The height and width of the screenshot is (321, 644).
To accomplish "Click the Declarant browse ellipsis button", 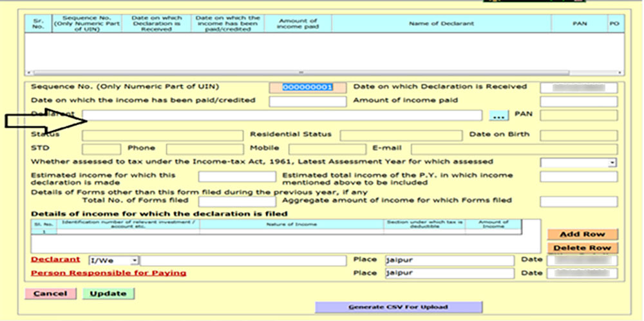I will click(x=498, y=116).
